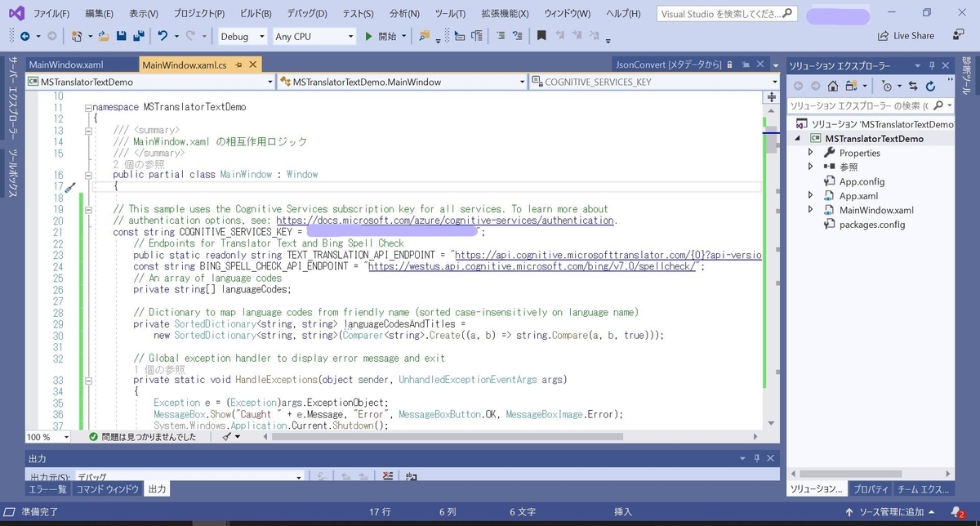Open the Debug configuration dropdown

(243, 37)
